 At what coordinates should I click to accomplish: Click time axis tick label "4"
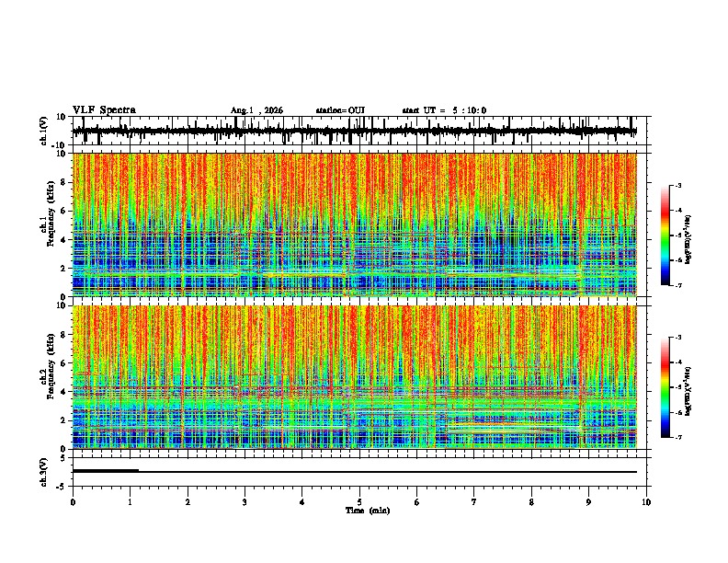click(302, 502)
